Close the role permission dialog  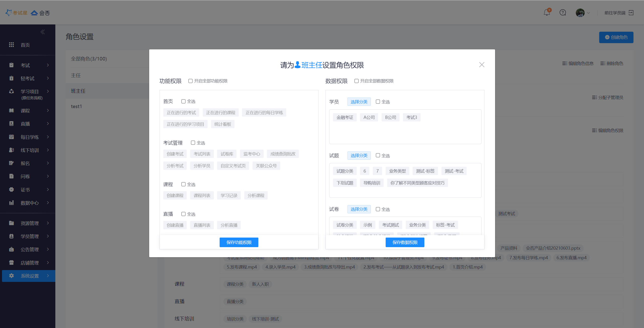coord(481,65)
